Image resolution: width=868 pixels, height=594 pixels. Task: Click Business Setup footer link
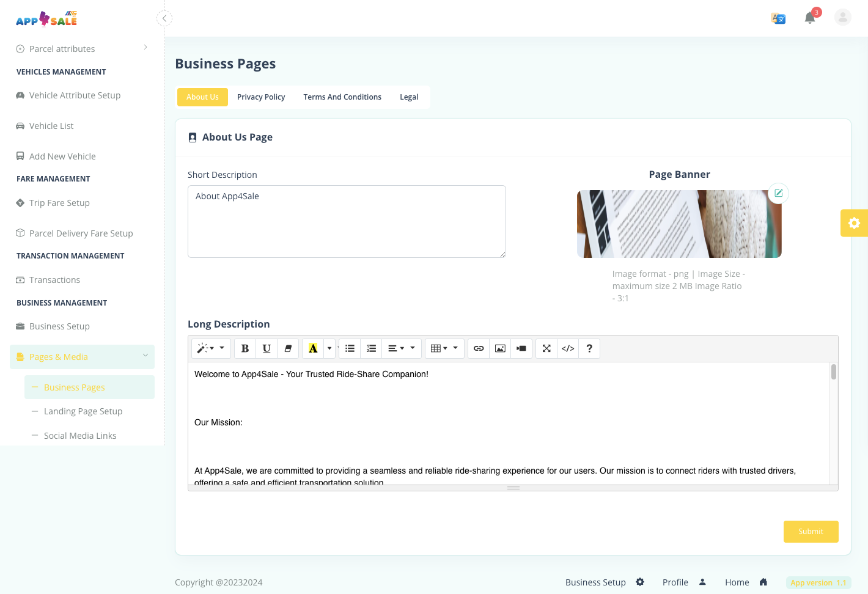click(595, 582)
